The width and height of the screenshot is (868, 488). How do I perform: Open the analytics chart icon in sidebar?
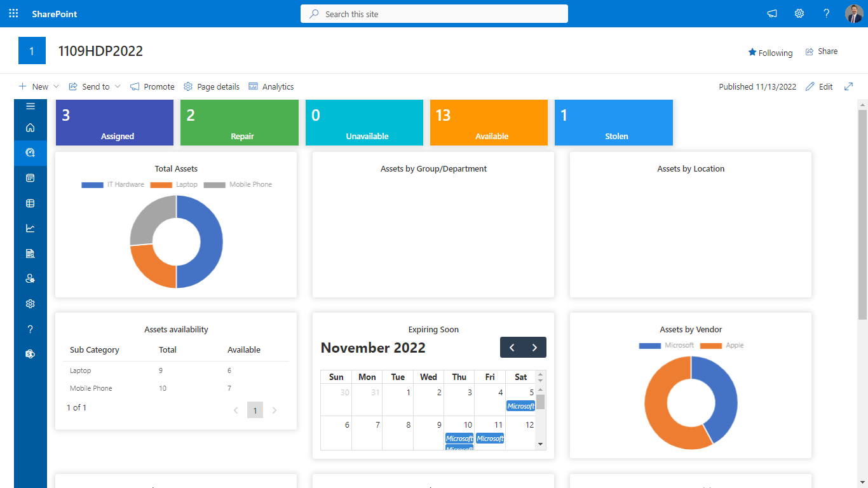30,228
